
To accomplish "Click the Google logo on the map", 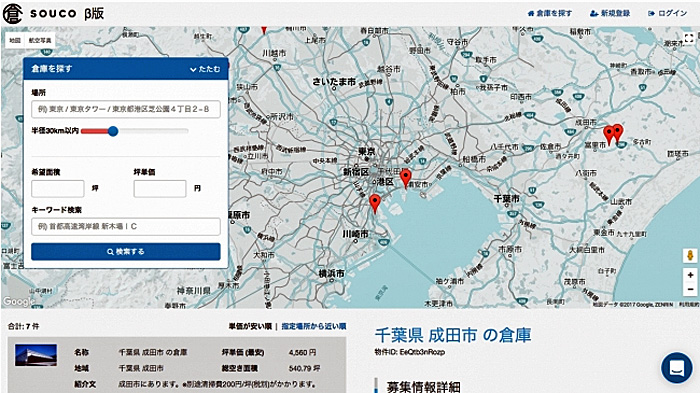I will point(18,302).
